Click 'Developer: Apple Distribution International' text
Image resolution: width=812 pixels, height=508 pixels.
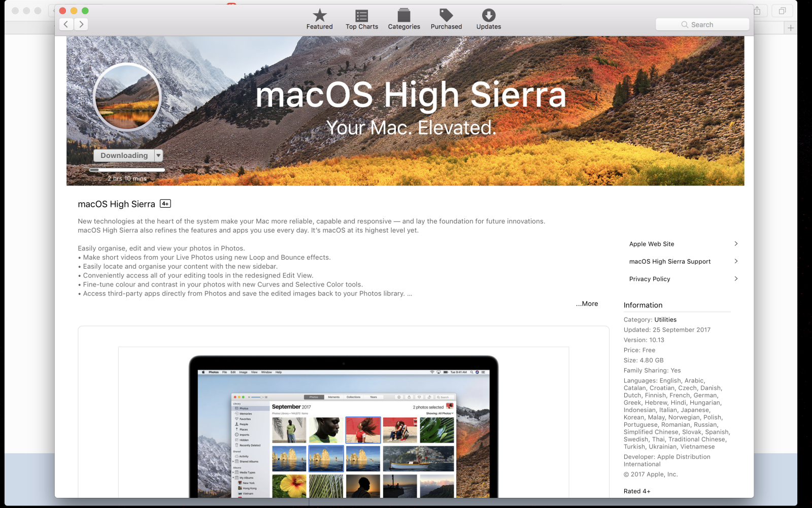pos(667,460)
